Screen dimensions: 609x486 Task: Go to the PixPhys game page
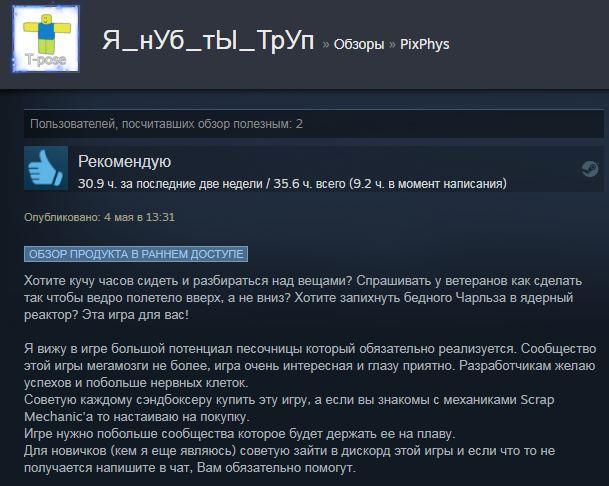coord(425,44)
